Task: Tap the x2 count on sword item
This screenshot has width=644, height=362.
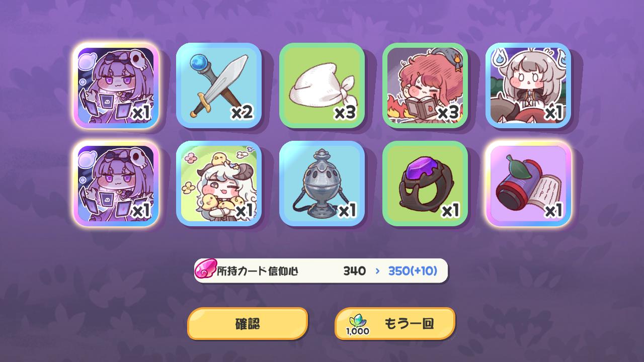Action: pos(242,113)
